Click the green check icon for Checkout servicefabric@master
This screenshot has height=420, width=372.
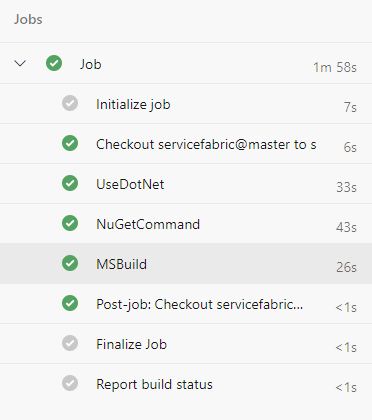point(70,143)
